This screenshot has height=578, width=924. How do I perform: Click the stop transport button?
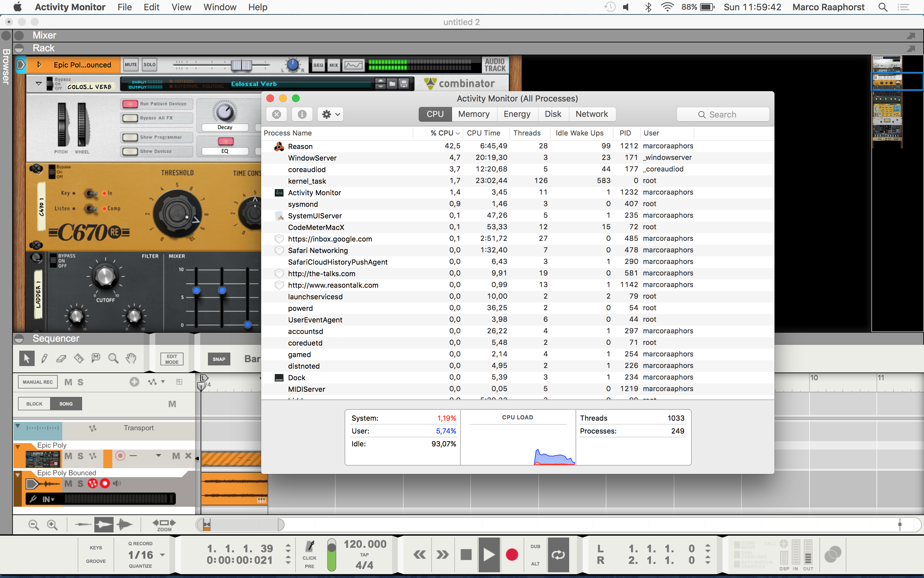pyautogui.click(x=466, y=555)
